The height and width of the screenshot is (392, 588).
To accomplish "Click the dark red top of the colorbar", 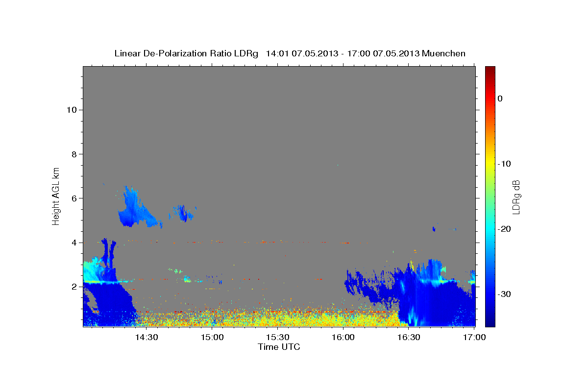I will pos(490,71).
